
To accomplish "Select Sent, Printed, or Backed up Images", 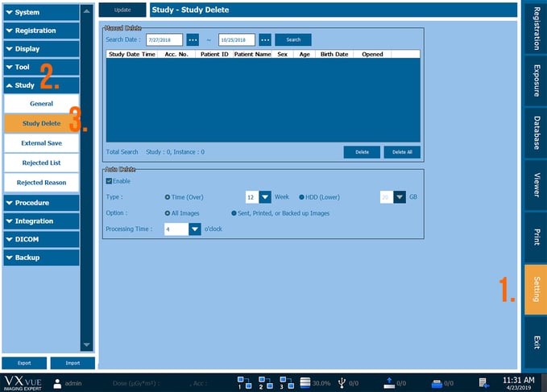I will (234, 213).
